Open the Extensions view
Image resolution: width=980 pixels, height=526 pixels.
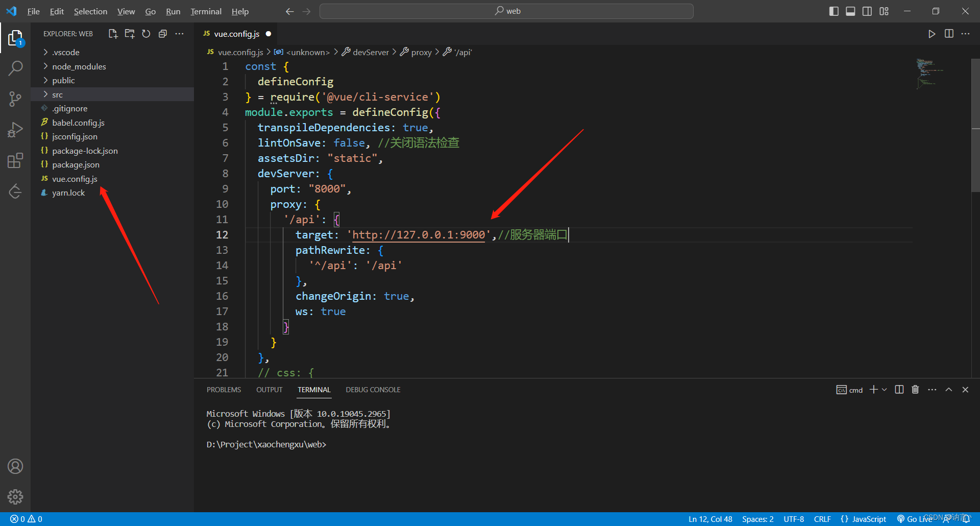[x=15, y=160]
